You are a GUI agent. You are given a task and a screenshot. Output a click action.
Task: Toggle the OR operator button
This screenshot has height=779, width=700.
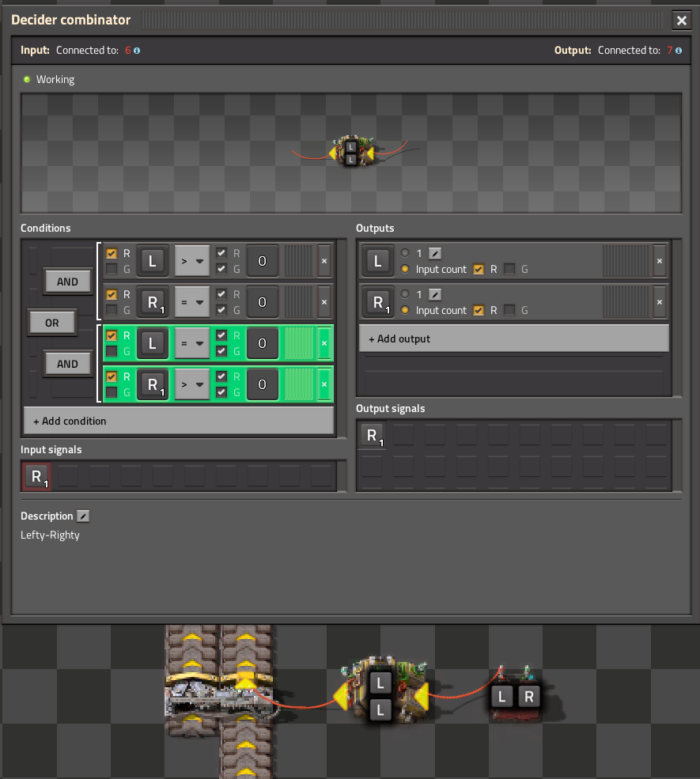52,323
